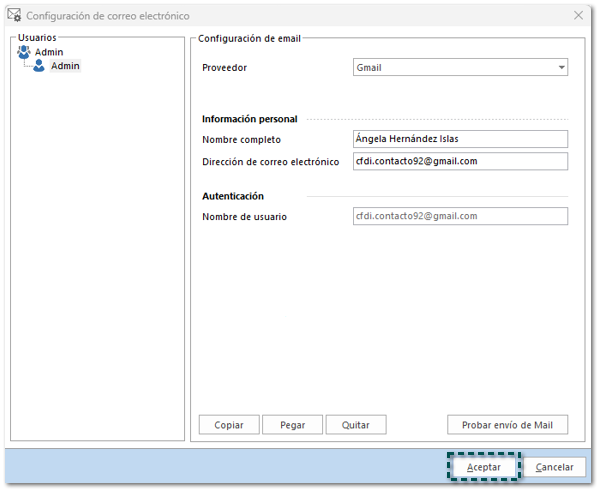The image size is (600, 492).
Task: Click the Dirección de correo electrónico field
Action: (460, 161)
